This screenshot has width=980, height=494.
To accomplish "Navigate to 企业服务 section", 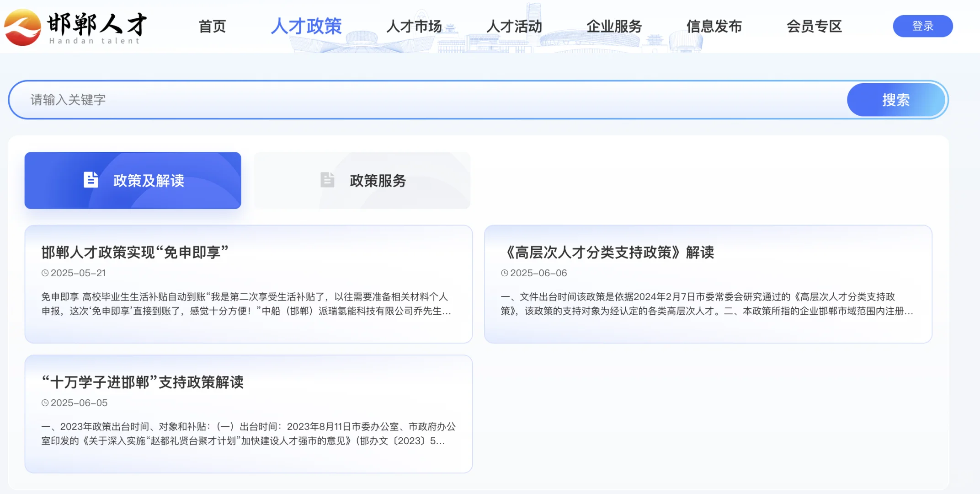I will (x=614, y=27).
